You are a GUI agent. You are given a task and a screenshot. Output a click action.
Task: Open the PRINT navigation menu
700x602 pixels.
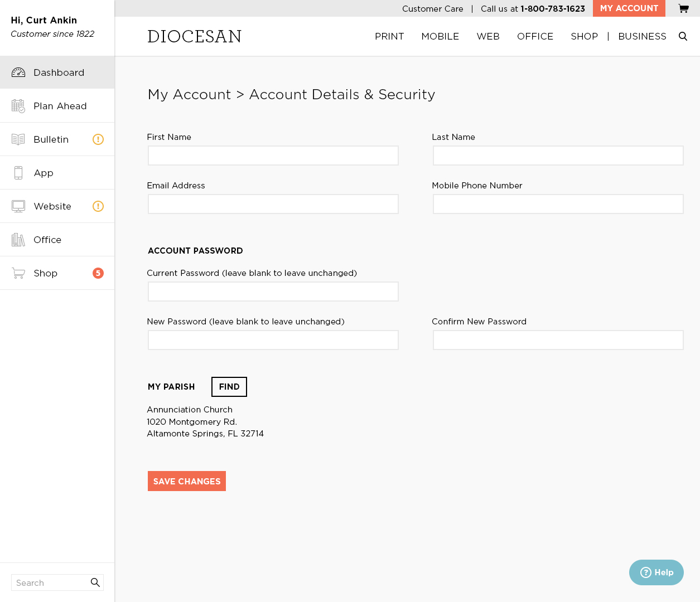pos(389,36)
